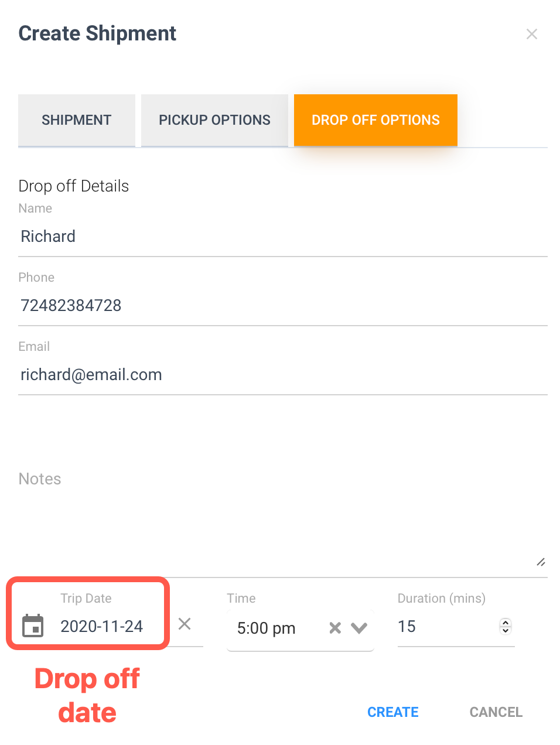The height and width of the screenshot is (745, 560).
Task: Open the Pickup Options tab
Action: tap(214, 120)
